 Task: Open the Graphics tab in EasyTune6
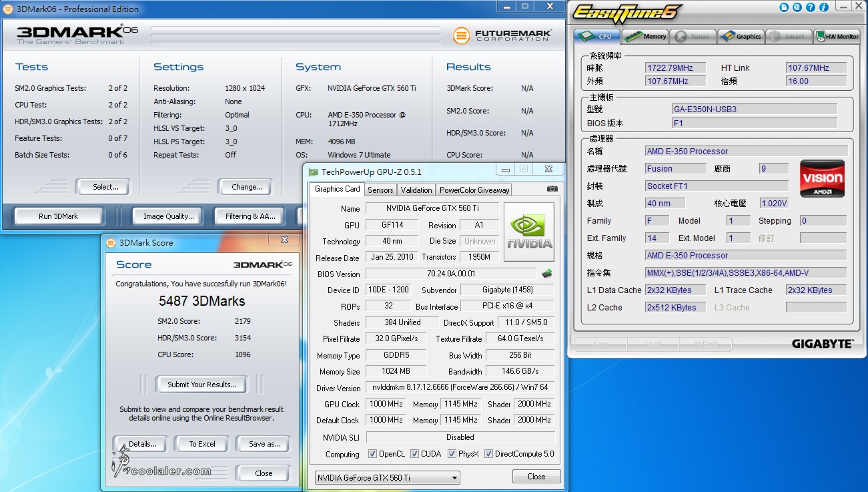coord(741,36)
